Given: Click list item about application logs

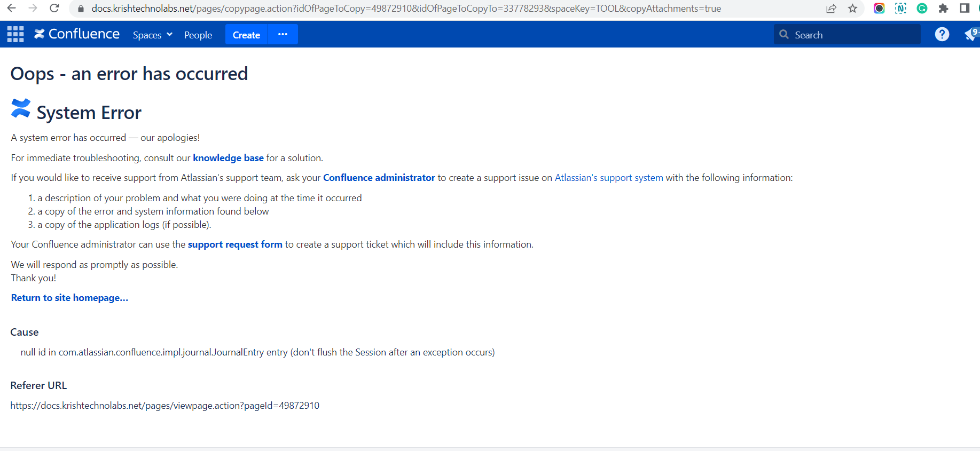Looking at the screenshot, I should [x=124, y=225].
